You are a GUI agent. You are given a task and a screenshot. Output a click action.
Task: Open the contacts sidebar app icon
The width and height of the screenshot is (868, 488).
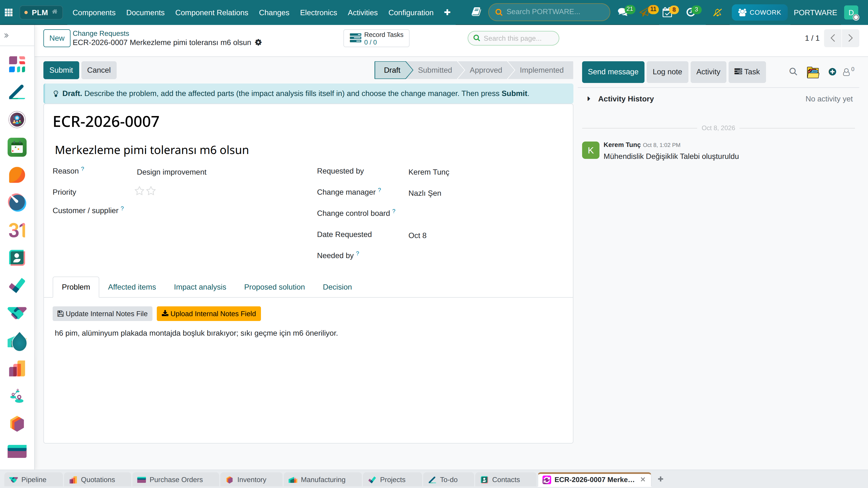pos(17,258)
